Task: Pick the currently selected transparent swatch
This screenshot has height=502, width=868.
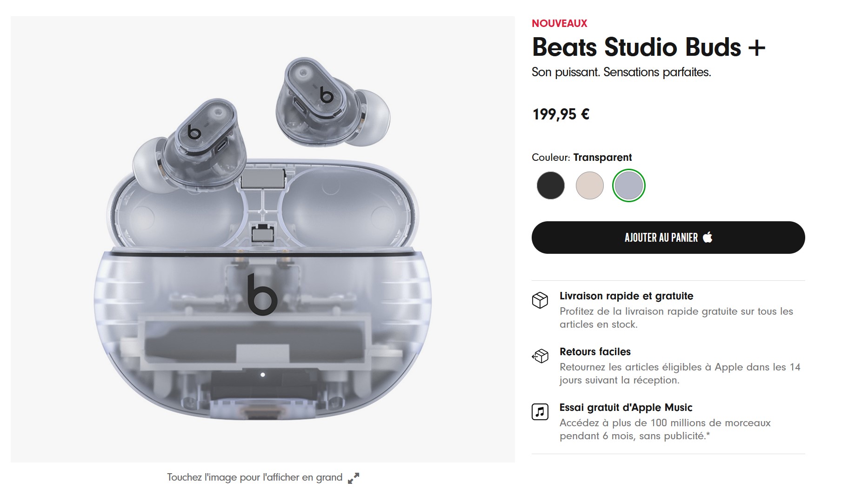Action: (x=628, y=185)
